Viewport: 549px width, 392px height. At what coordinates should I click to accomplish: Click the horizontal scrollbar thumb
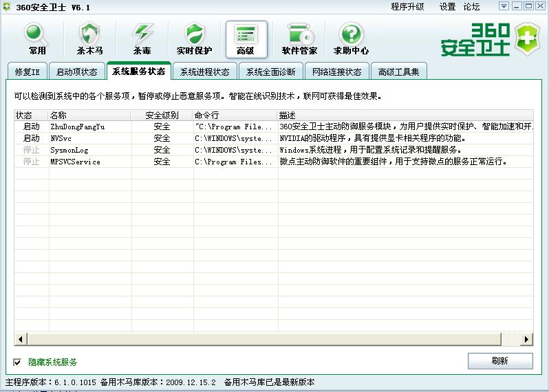(264, 339)
